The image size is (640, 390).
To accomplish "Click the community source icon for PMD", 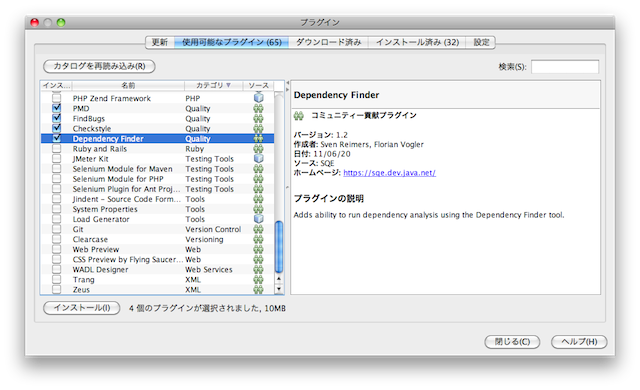I will (x=258, y=108).
